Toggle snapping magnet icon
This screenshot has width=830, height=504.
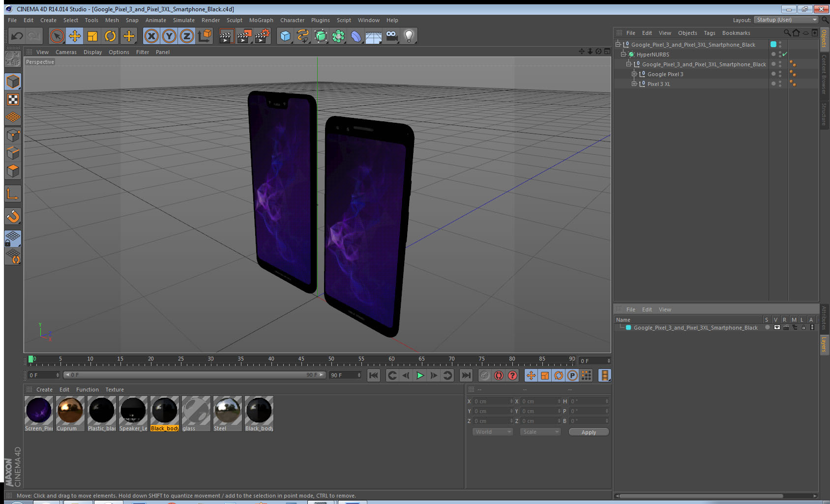(13, 216)
